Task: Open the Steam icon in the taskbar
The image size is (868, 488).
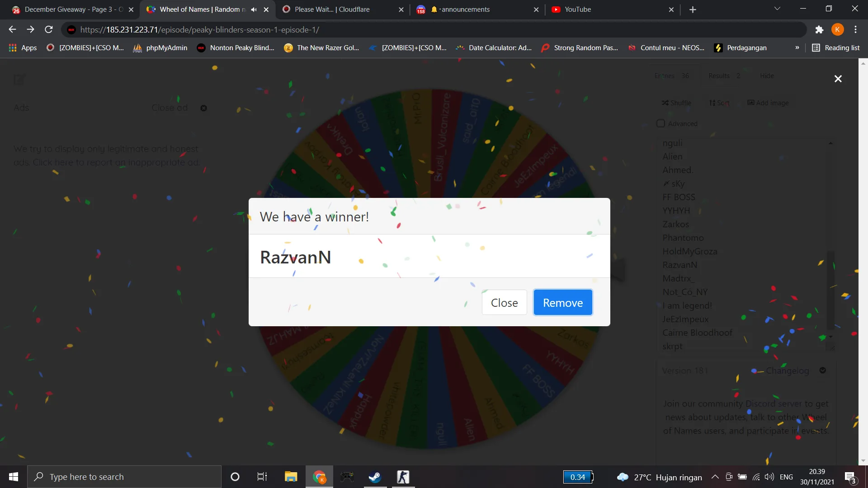Action: 375,477
